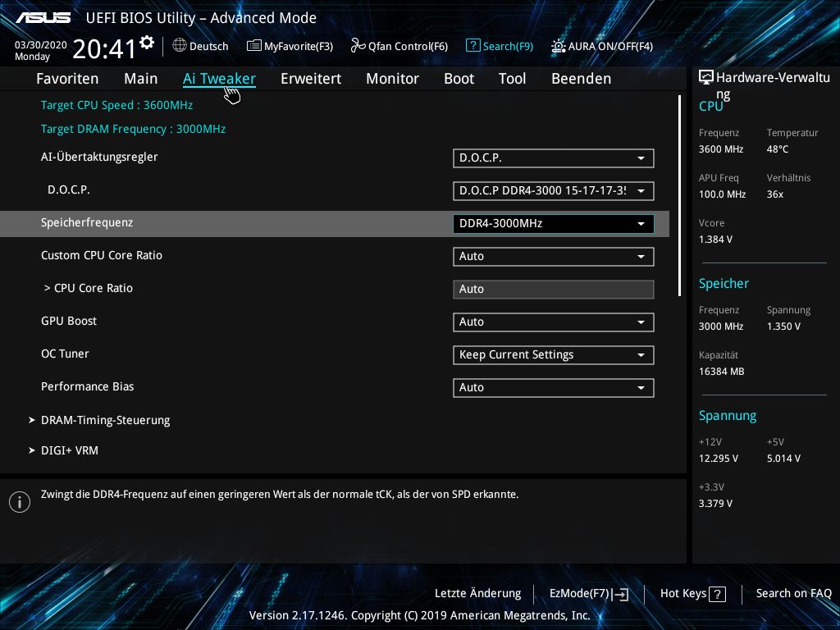This screenshot has width=840, height=630.
Task: Open the GPU Boost dropdown
Action: tap(553, 322)
